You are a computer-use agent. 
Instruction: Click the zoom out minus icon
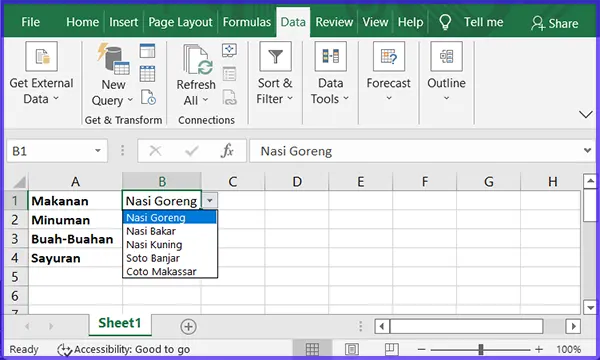point(421,349)
